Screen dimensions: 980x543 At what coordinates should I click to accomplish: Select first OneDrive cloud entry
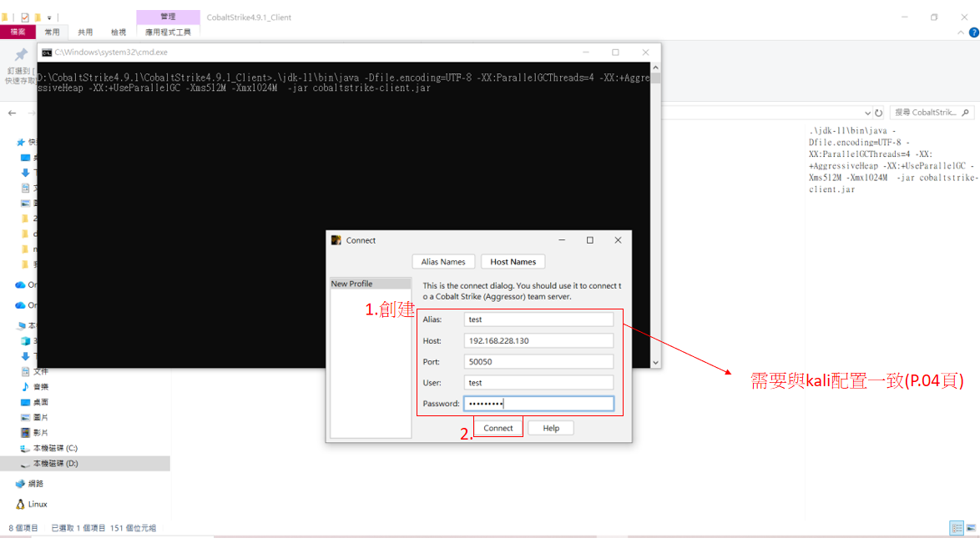(x=20, y=285)
